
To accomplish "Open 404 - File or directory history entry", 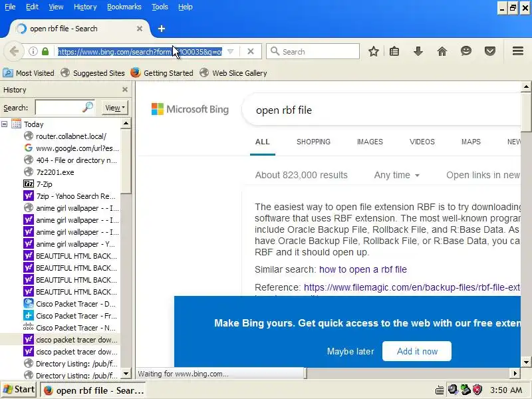I will pos(70,160).
